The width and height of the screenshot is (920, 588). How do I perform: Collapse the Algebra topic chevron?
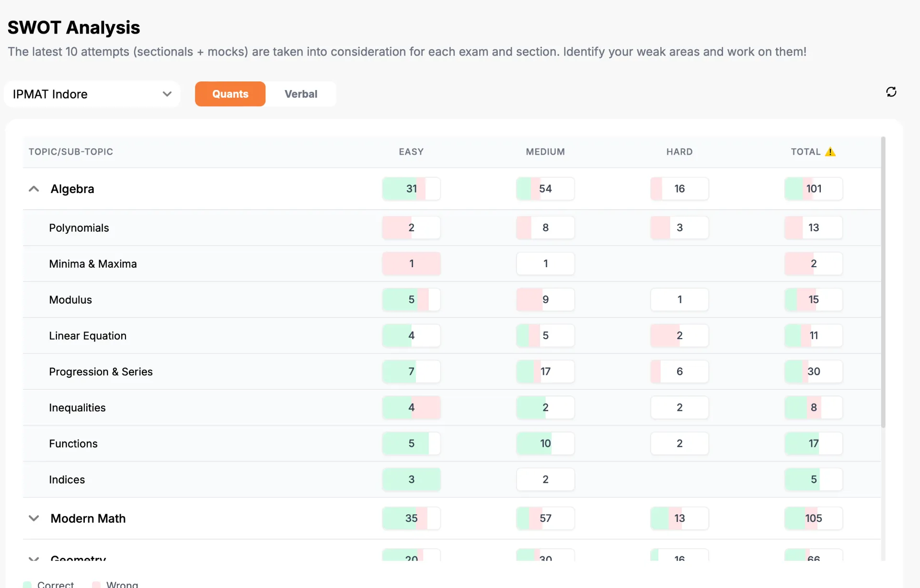pyautogui.click(x=34, y=189)
